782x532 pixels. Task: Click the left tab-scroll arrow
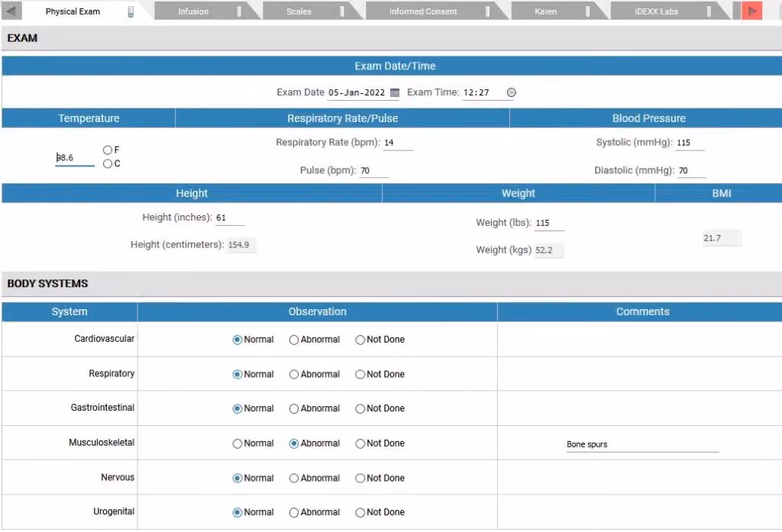[11, 11]
